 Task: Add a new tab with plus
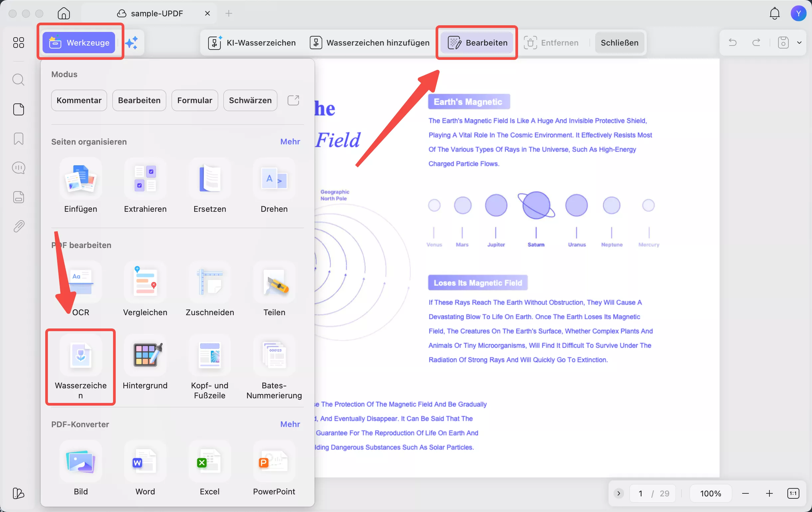tap(229, 14)
